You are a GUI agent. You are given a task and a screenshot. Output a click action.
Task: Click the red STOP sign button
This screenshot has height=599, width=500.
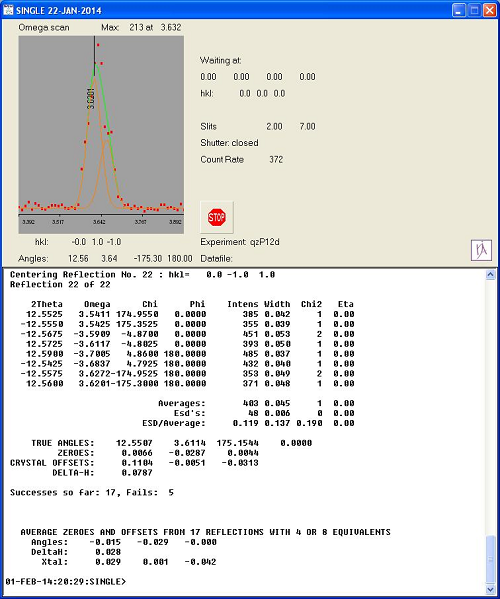pos(217,217)
